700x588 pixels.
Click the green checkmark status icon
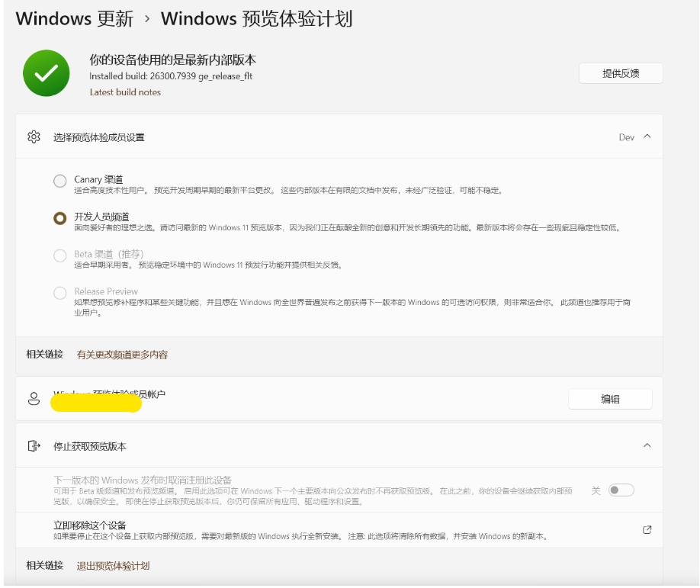point(47,73)
